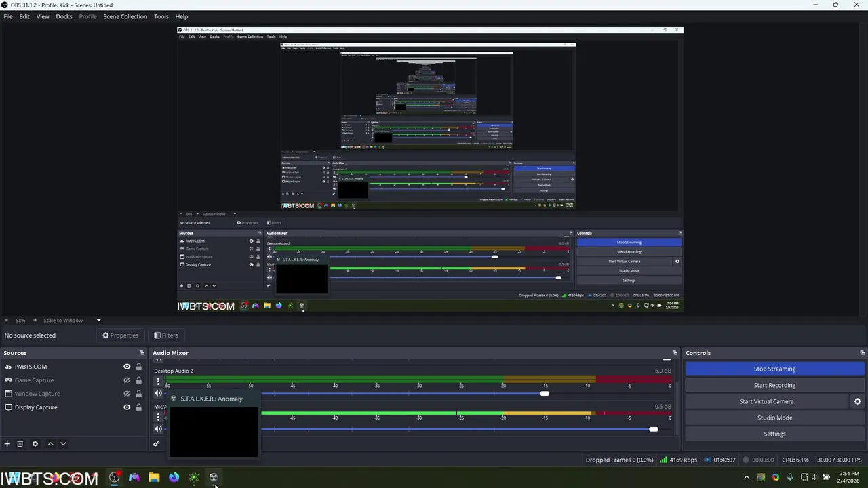Click Desktop Audio 2 volume slider handle

(545, 394)
